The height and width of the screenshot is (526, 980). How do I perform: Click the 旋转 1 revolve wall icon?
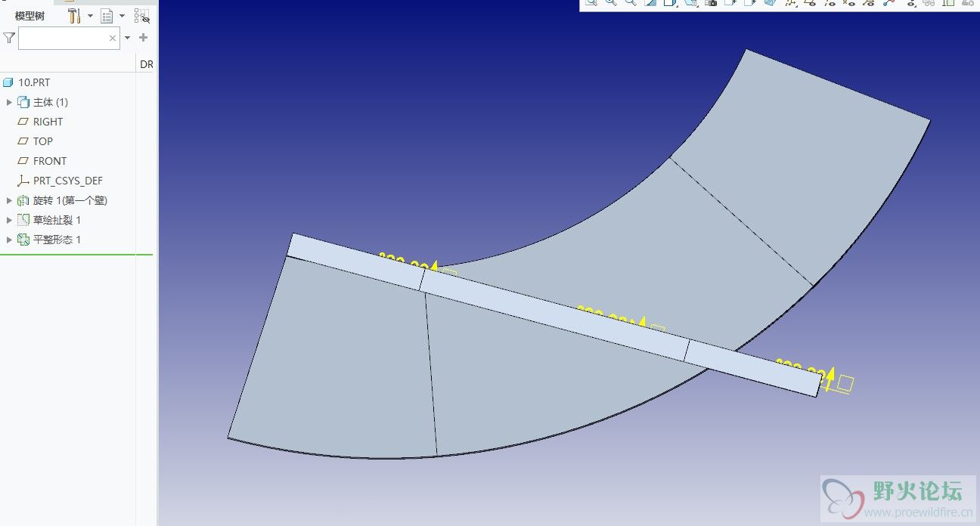click(23, 200)
